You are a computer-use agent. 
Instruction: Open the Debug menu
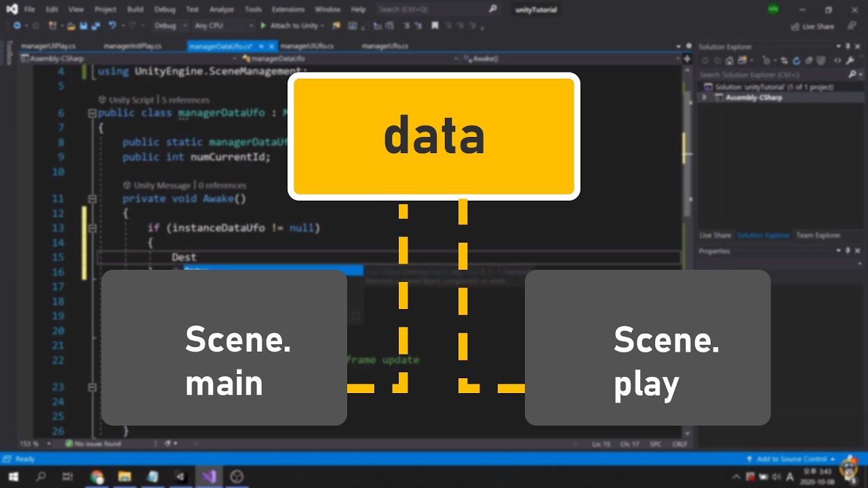point(164,9)
